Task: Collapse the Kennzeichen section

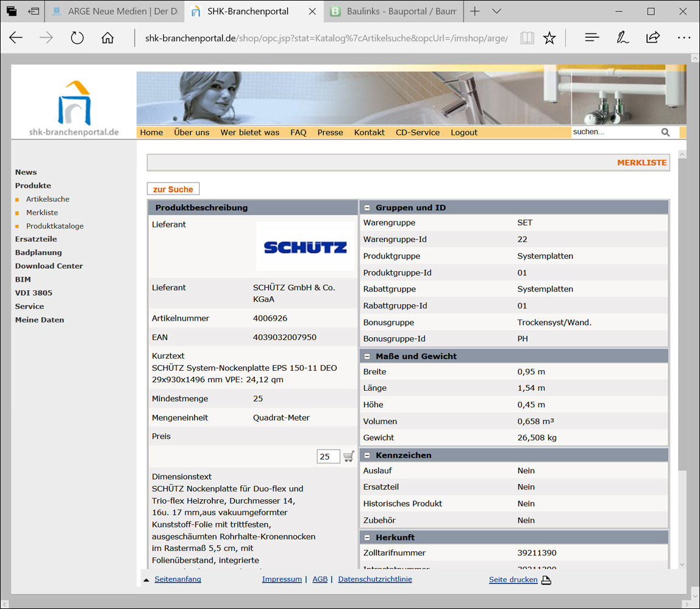Action: 367,455
